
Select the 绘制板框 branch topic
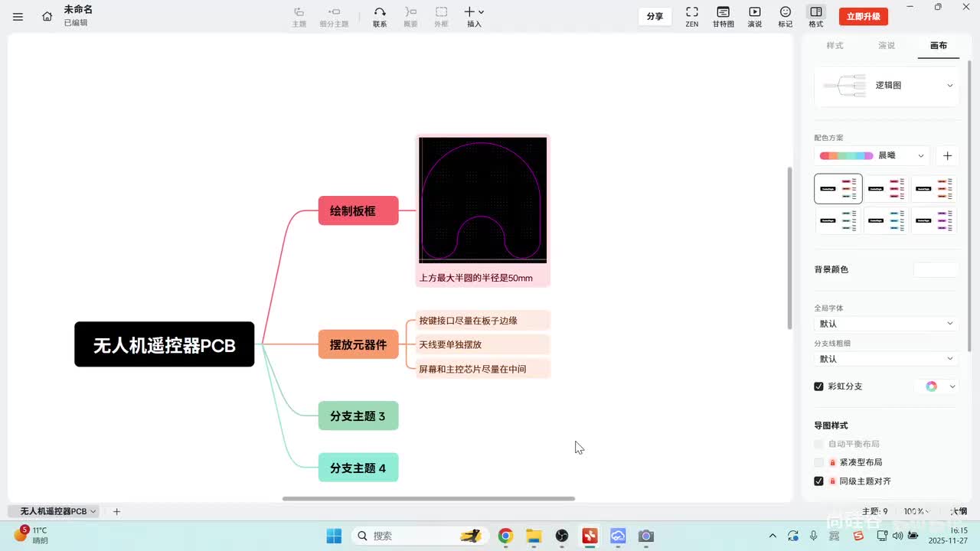358,210
